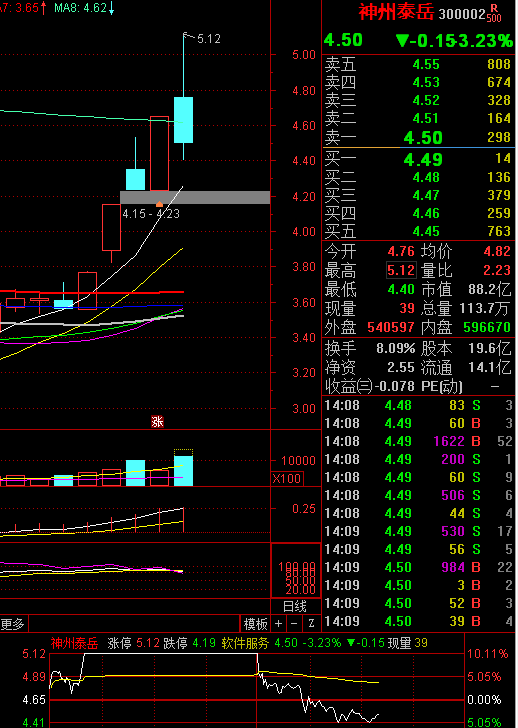
Task: Click the R 500 margin-trading badge
Action: click(x=495, y=13)
